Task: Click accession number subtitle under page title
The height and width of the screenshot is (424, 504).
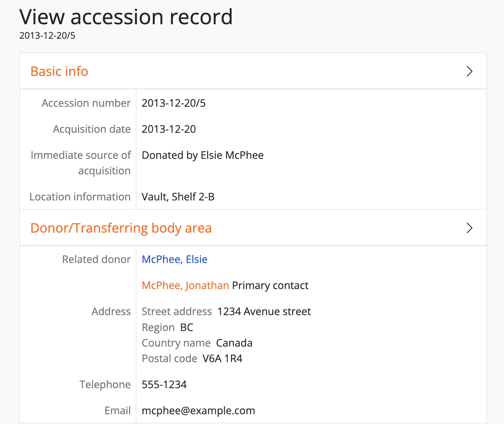Action: (x=47, y=35)
